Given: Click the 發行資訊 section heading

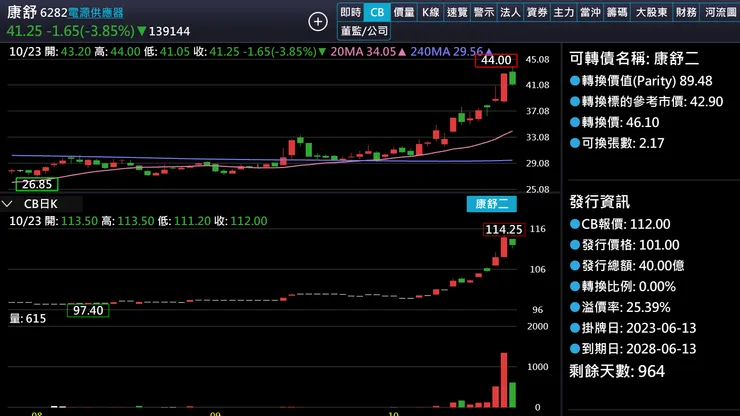Looking at the screenshot, I should coord(599,202).
